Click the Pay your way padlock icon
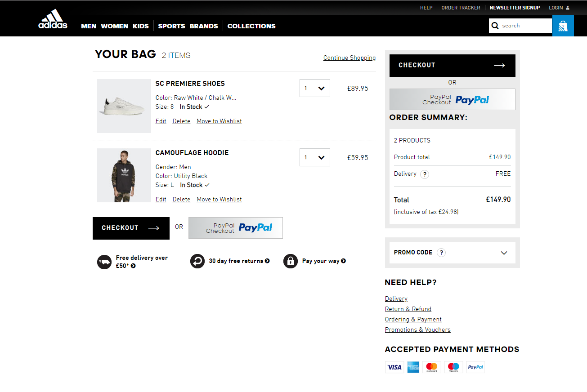 (x=291, y=261)
